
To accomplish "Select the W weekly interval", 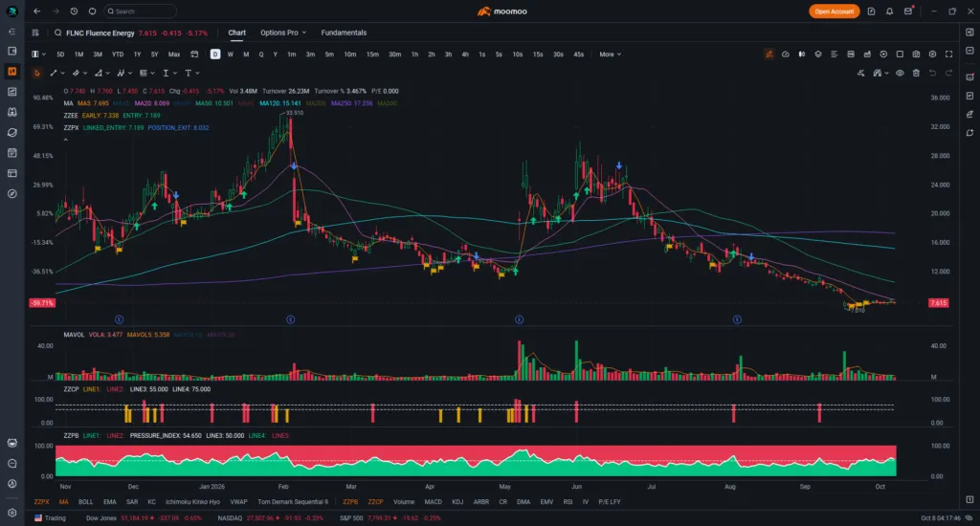I will pos(231,55).
